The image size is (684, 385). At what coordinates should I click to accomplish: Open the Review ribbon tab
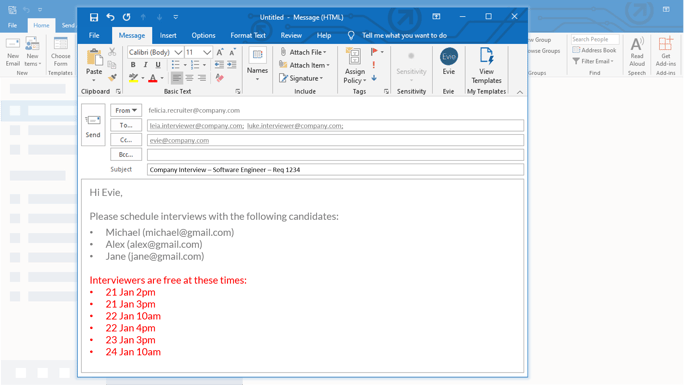(x=291, y=35)
